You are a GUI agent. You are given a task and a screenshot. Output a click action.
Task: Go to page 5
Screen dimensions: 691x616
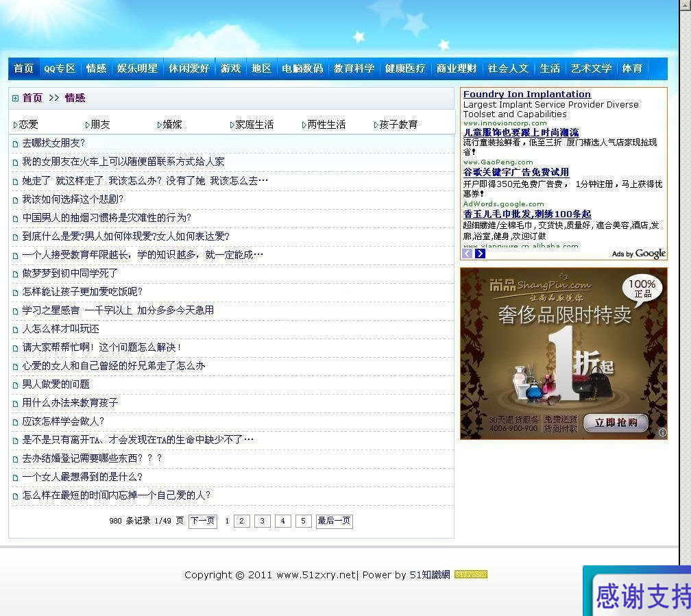tap(303, 521)
